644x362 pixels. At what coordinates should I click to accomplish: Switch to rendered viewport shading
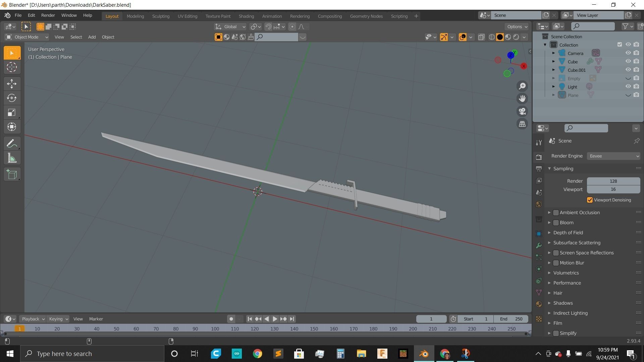pyautogui.click(x=516, y=37)
